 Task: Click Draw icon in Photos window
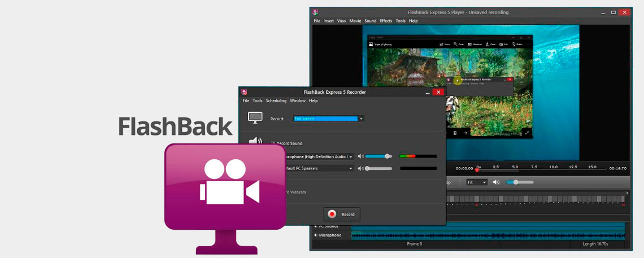[x=487, y=44]
